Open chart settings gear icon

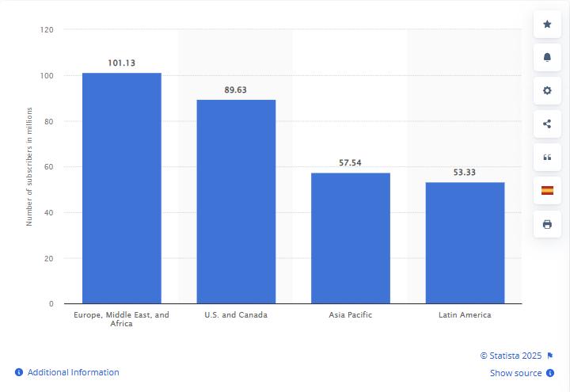[x=547, y=90]
